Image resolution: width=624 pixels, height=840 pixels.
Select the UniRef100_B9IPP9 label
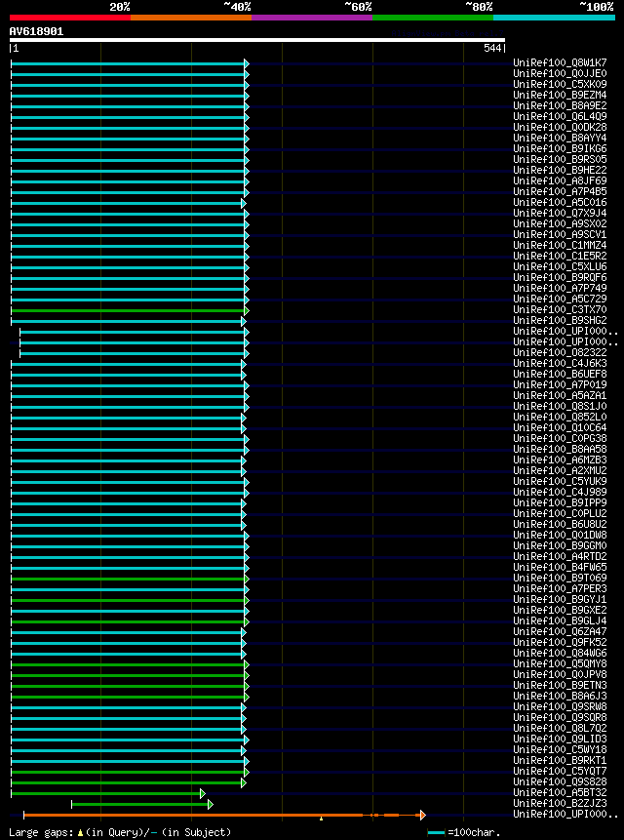[560, 502]
